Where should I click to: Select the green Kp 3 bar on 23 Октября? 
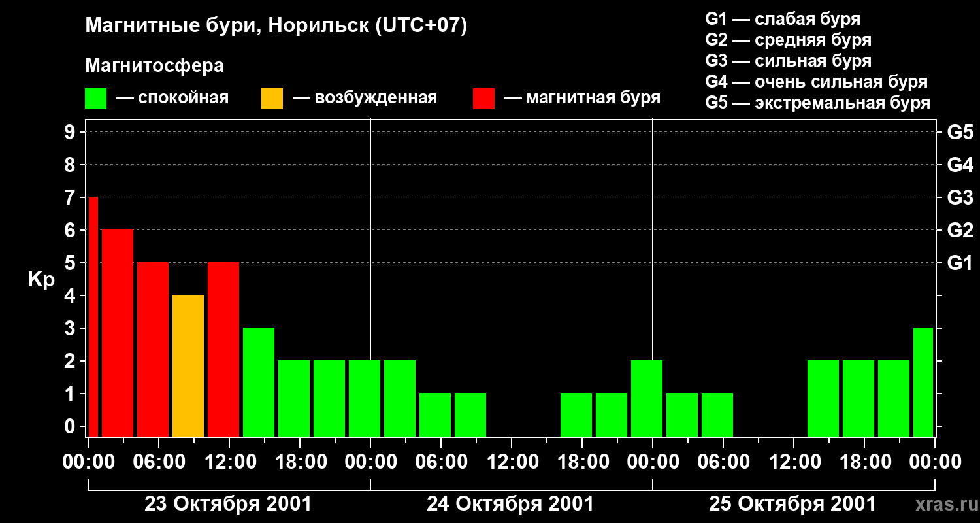click(x=259, y=382)
